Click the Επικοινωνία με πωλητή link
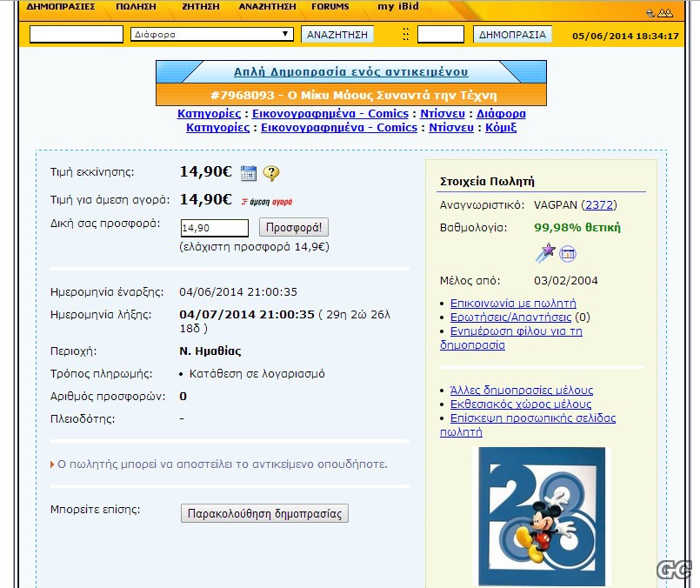Image resolution: width=700 pixels, height=588 pixels. [x=513, y=304]
